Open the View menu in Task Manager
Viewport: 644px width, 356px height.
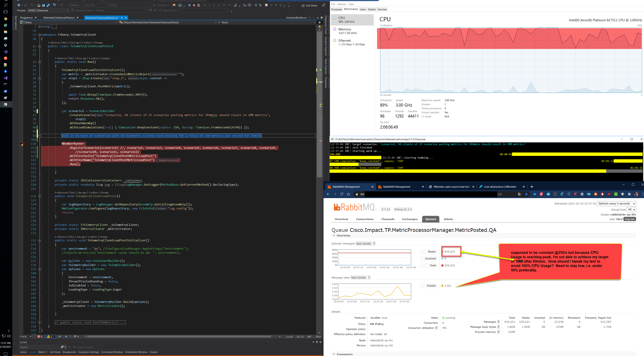(351, 4)
